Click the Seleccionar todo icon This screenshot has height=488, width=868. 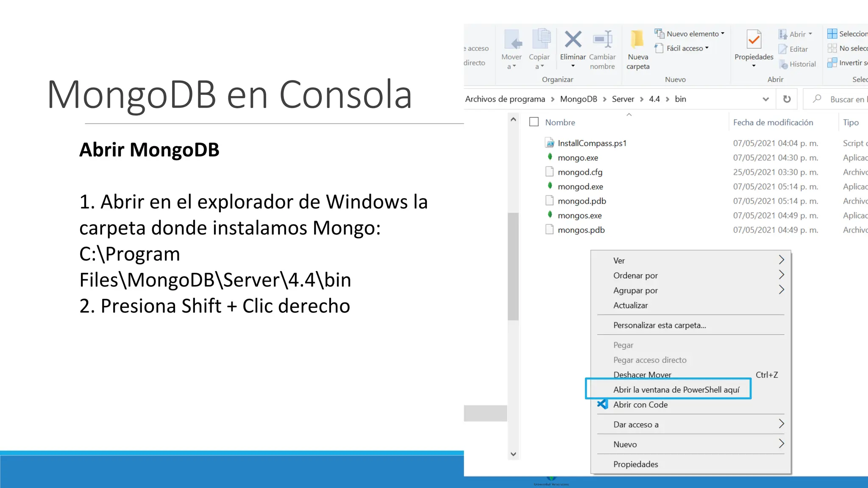coord(832,34)
